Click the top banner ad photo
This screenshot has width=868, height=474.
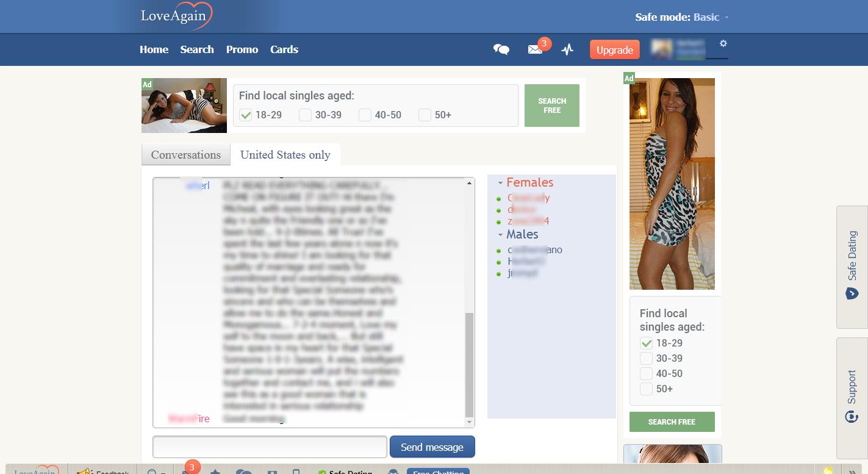[x=184, y=106]
